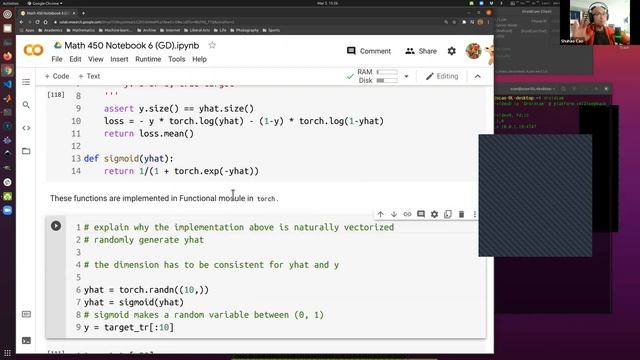Open the Google Drive notebook icon

point(58,45)
